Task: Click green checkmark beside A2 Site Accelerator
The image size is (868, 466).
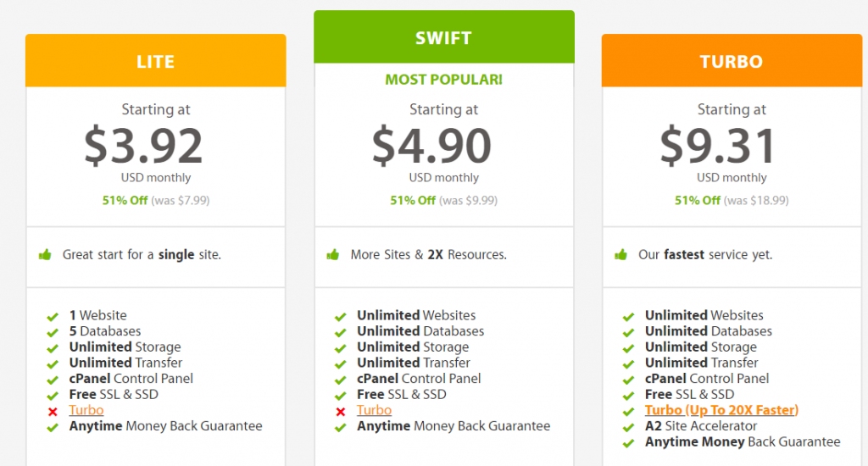Action: [628, 427]
